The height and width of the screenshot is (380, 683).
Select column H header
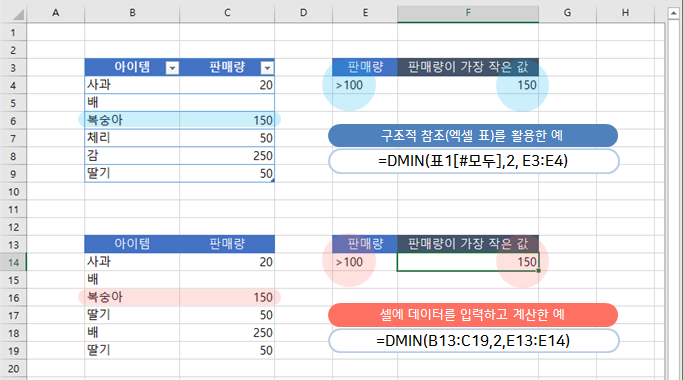[x=625, y=13]
